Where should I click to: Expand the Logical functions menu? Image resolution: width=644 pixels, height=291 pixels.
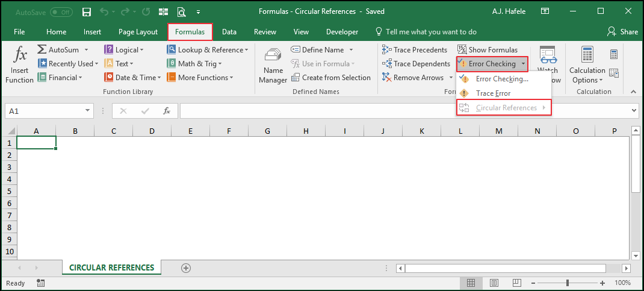(123, 50)
